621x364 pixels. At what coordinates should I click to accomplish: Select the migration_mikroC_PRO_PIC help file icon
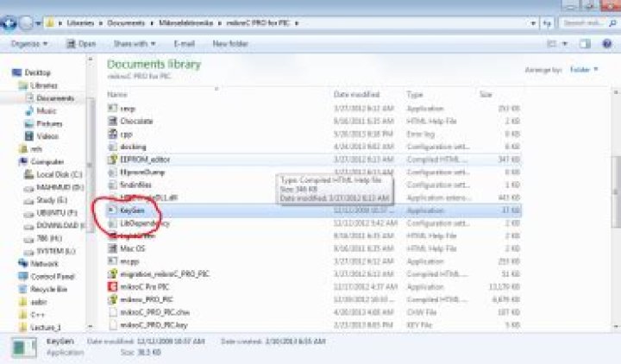(113, 273)
